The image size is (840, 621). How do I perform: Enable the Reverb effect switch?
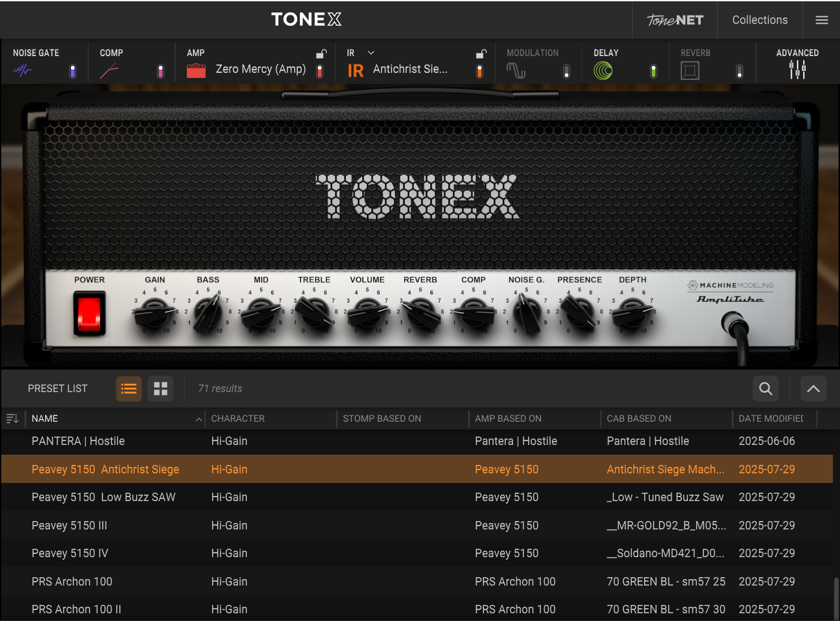pyautogui.click(x=739, y=71)
